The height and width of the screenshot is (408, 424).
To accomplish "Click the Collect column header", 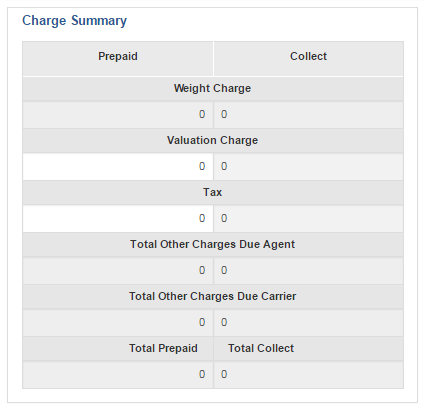I will [x=309, y=56].
